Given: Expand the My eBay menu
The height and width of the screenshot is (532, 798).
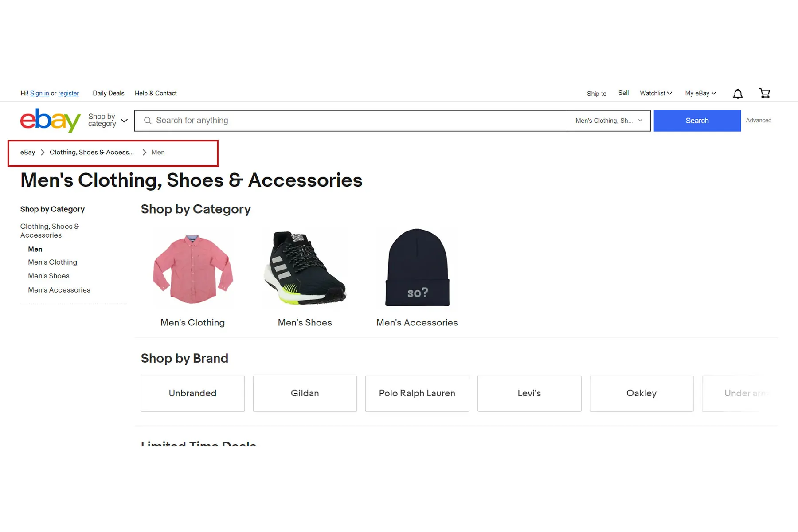Looking at the screenshot, I should coord(700,93).
